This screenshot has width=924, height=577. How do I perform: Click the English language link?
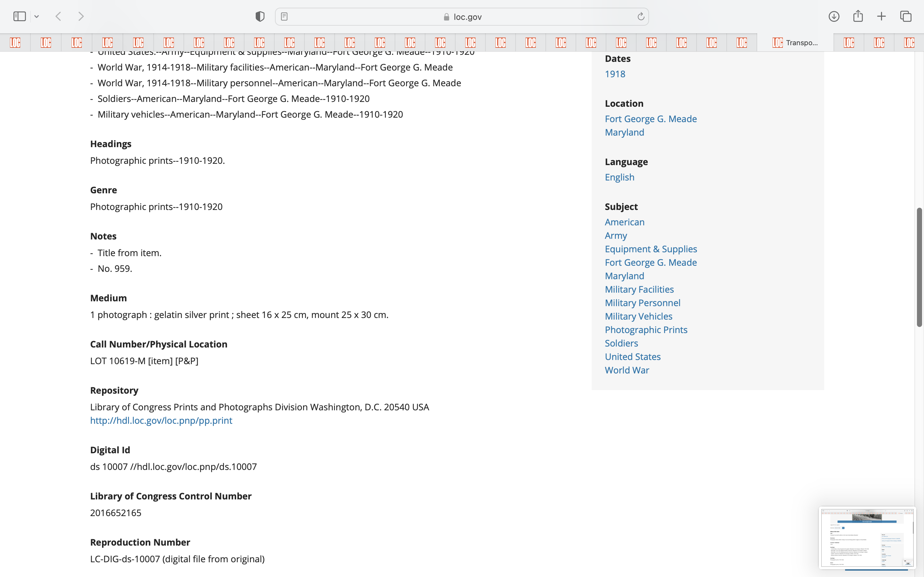pos(619,177)
